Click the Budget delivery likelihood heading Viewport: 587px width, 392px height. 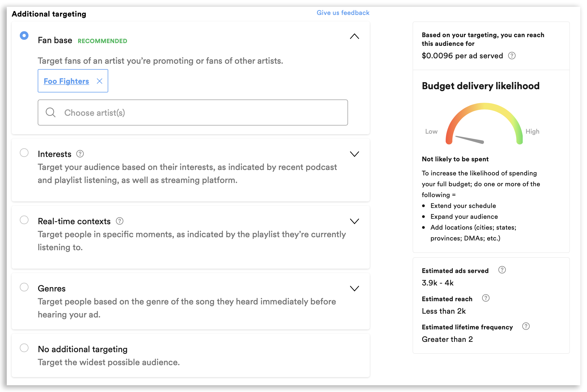coord(481,86)
